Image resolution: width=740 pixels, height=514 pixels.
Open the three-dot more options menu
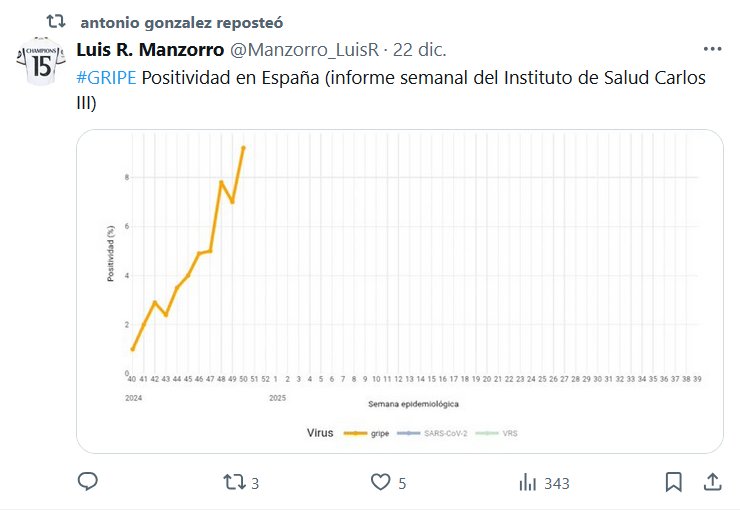(x=712, y=49)
